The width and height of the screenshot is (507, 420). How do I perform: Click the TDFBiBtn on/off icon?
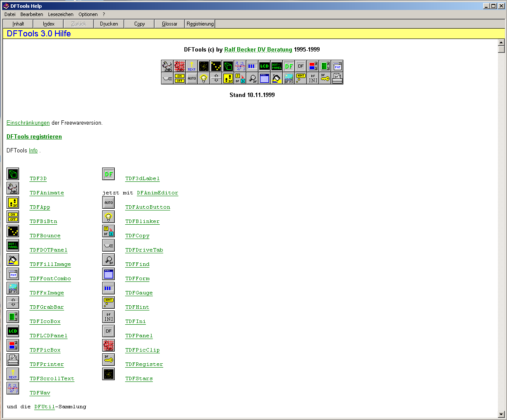tap(13, 217)
